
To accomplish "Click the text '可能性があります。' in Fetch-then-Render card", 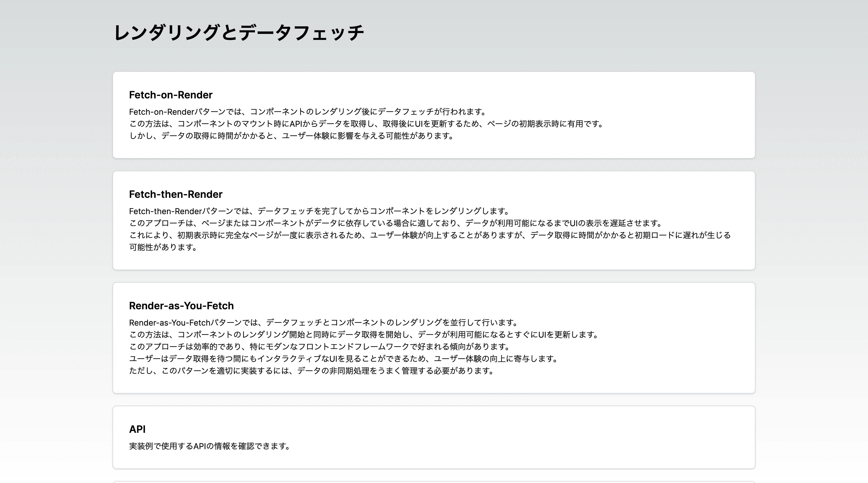I will pos(164,248).
